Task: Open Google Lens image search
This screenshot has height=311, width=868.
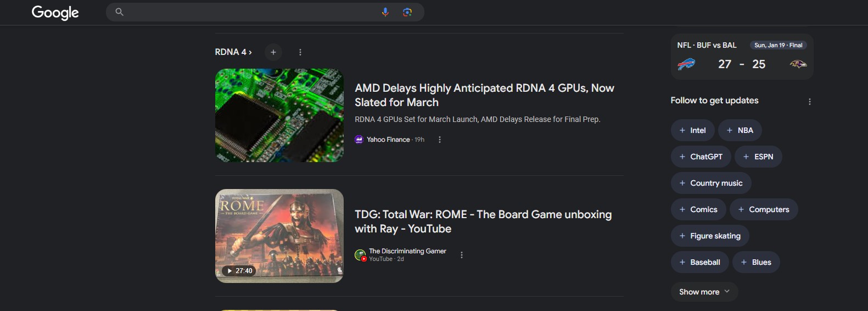Action: pyautogui.click(x=407, y=12)
